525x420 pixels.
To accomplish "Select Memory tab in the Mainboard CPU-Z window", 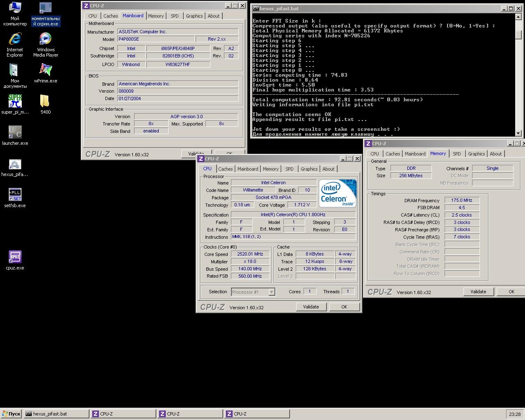I will (x=156, y=16).
